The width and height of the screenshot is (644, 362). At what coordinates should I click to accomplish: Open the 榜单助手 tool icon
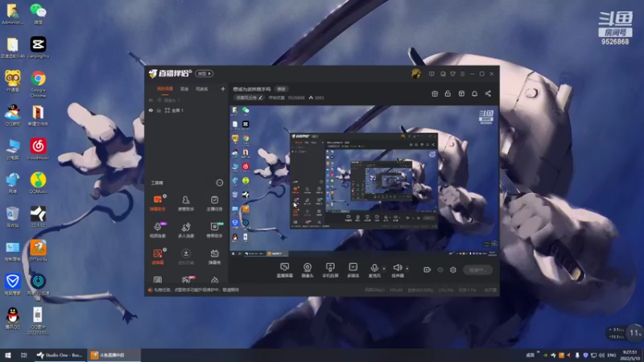(214, 230)
